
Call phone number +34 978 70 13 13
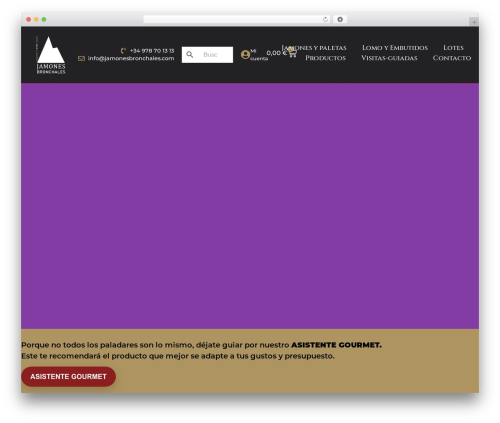click(152, 51)
